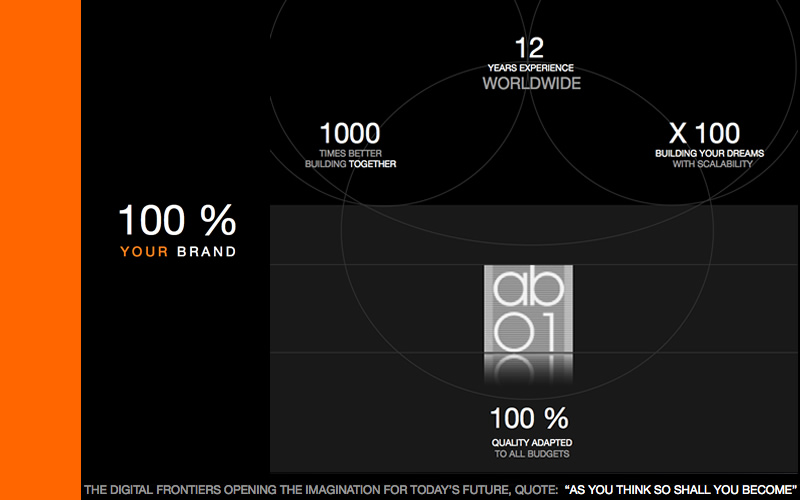The image size is (800, 500).
Task: Click the "QUALITY ADAPTED" text
Action: click(532, 443)
